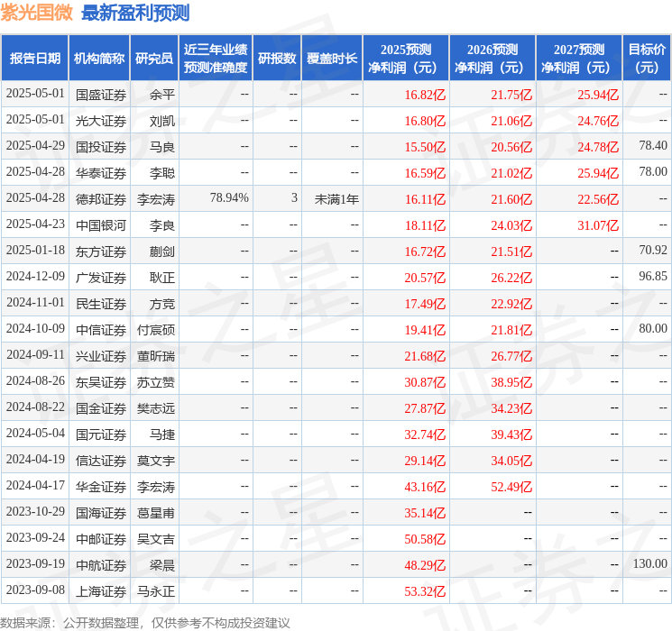Click the 78.40 target price
Screen dimensions: 672x631
pos(653,145)
